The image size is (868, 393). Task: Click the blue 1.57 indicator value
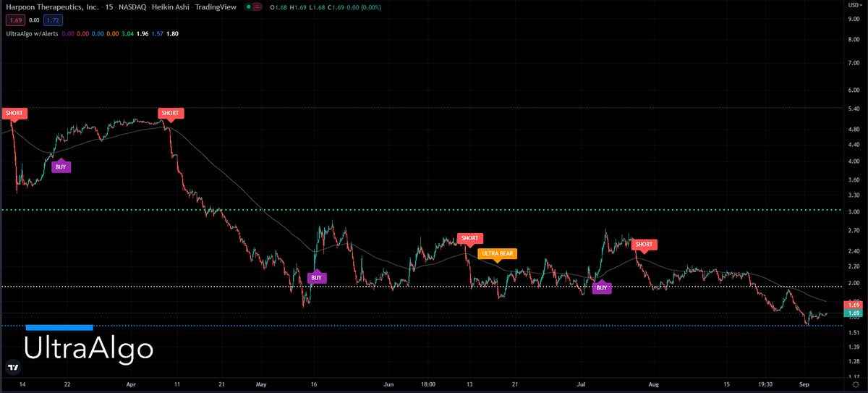tap(157, 33)
